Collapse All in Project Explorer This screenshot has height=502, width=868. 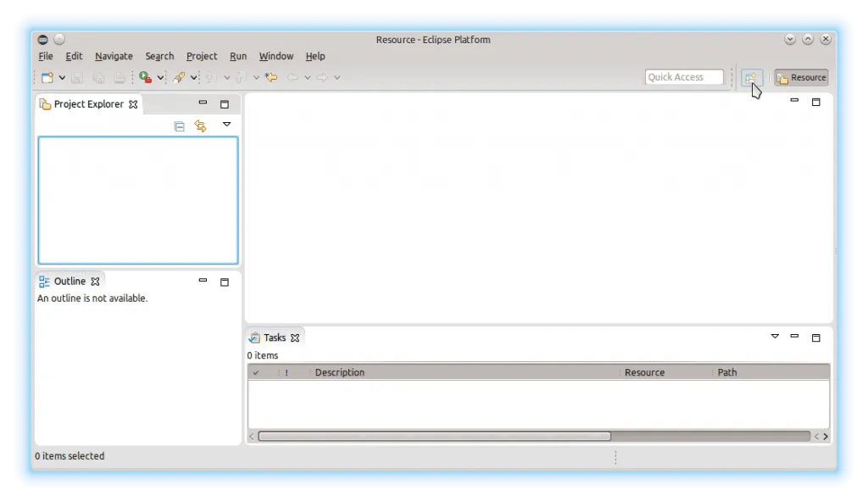coord(179,126)
